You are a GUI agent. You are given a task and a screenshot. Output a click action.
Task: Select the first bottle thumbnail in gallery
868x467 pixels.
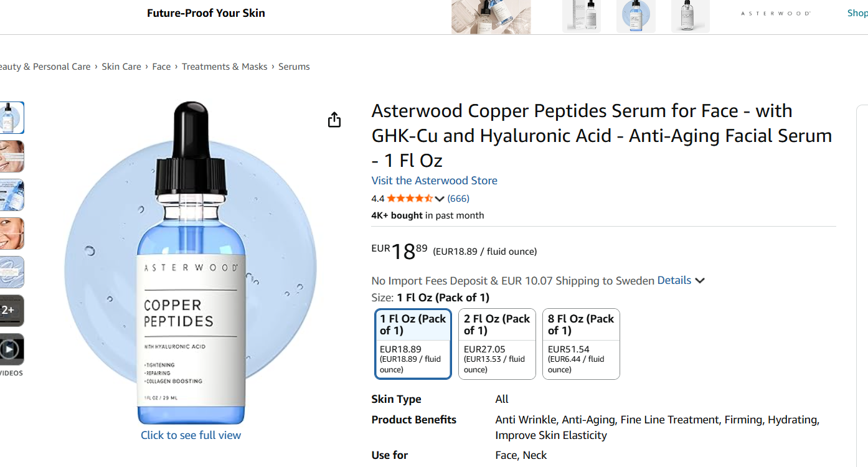pos(11,118)
